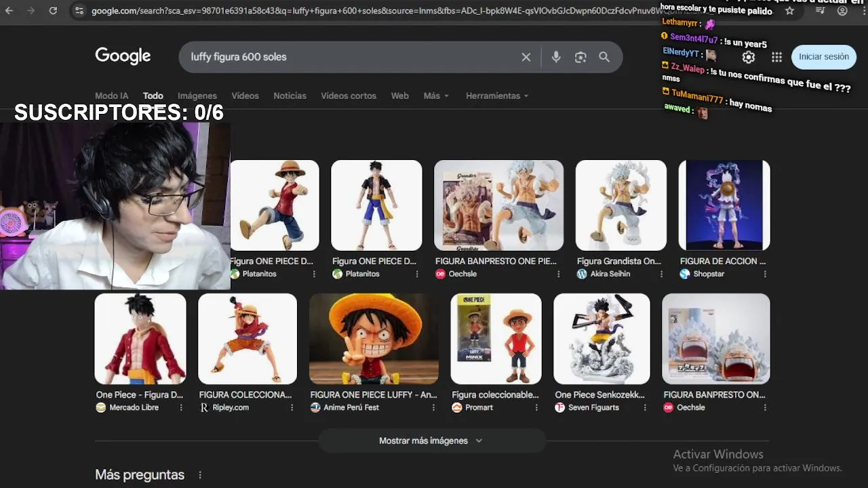This screenshot has width=868, height=488.
Task: Switch to the Web tab
Action: (x=400, y=96)
